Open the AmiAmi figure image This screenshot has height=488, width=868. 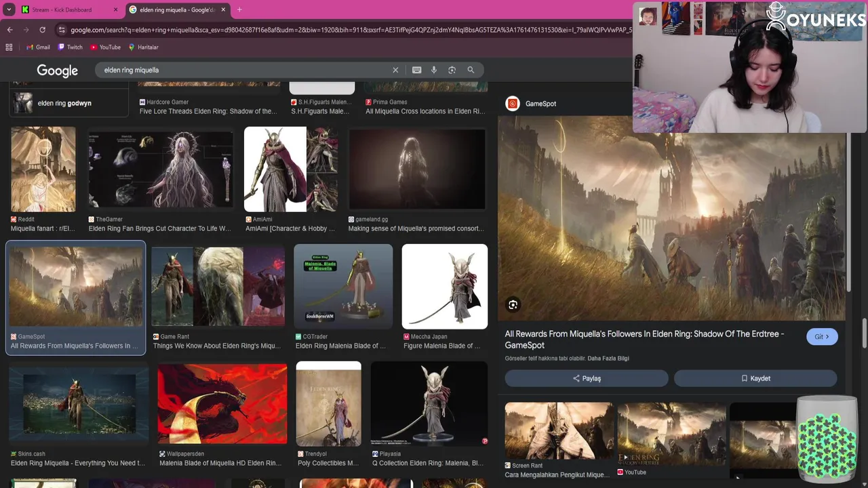(290, 169)
